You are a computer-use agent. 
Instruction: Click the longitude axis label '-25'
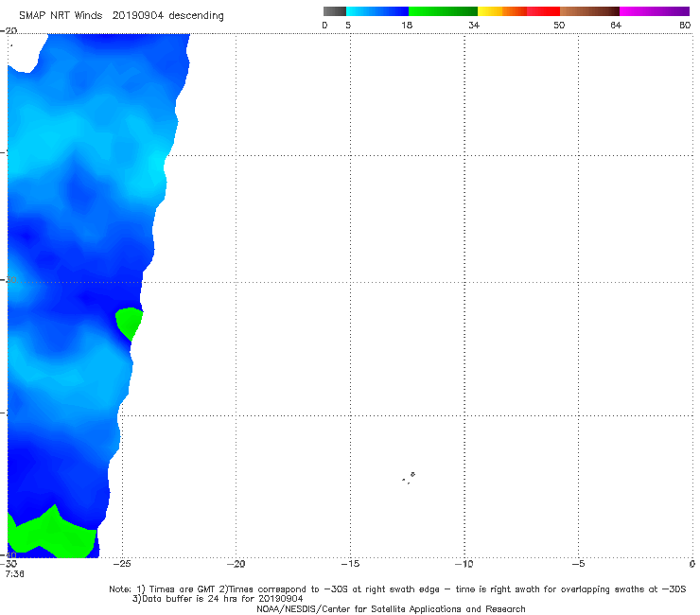122,564
